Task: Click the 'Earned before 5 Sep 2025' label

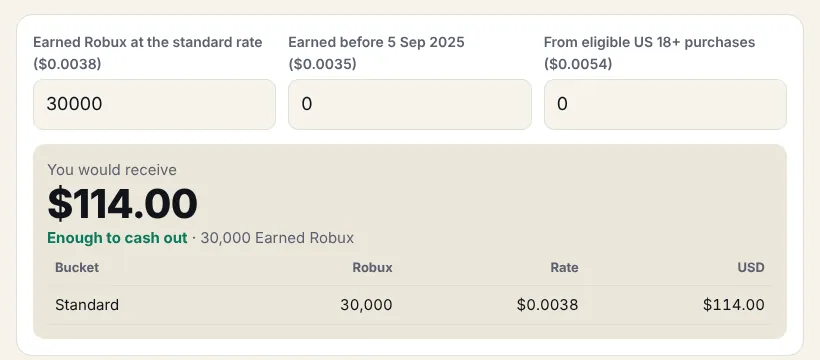Action: 376,42
